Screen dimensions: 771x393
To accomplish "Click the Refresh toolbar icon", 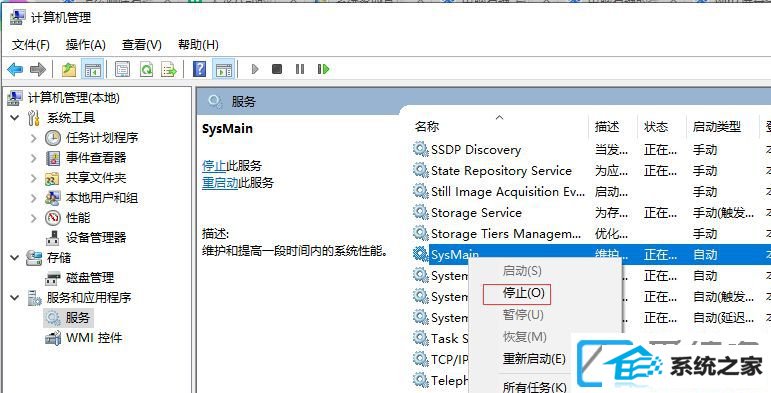I will 147,69.
